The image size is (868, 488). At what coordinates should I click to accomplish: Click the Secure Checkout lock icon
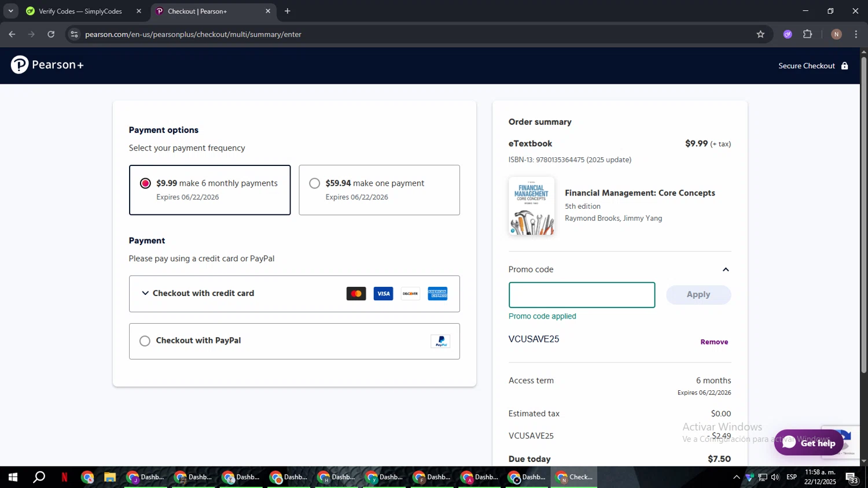pyautogui.click(x=844, y=66)
